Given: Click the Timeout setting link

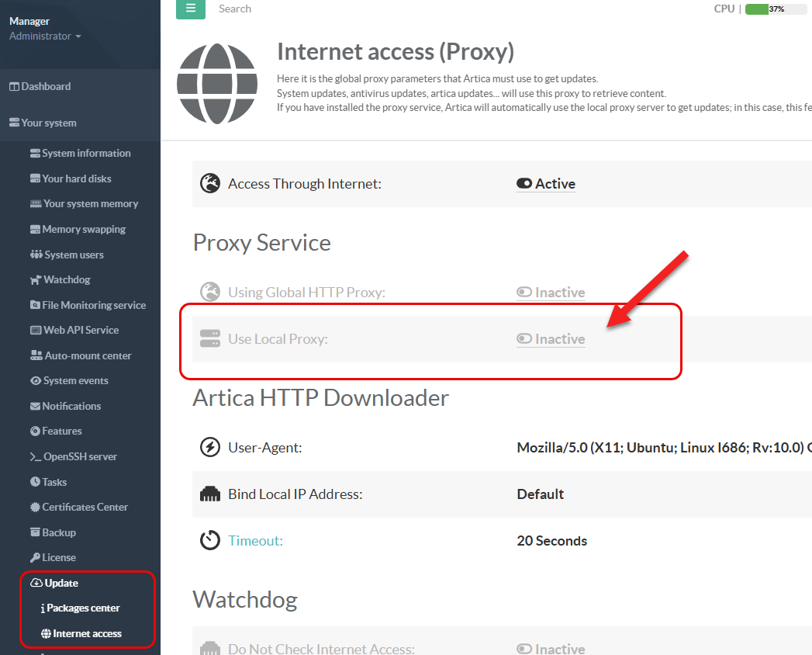Looking at the screenshot, I should click(255, 541).
